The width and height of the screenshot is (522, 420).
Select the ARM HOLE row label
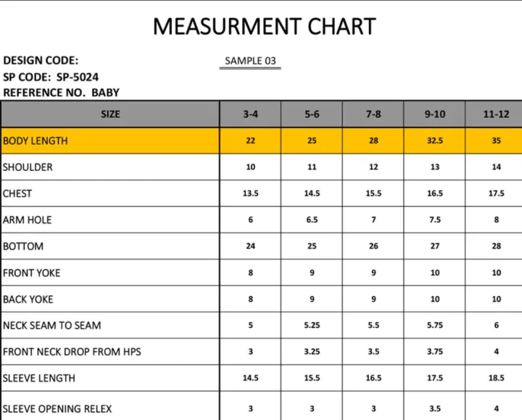(x=27, y=220)
